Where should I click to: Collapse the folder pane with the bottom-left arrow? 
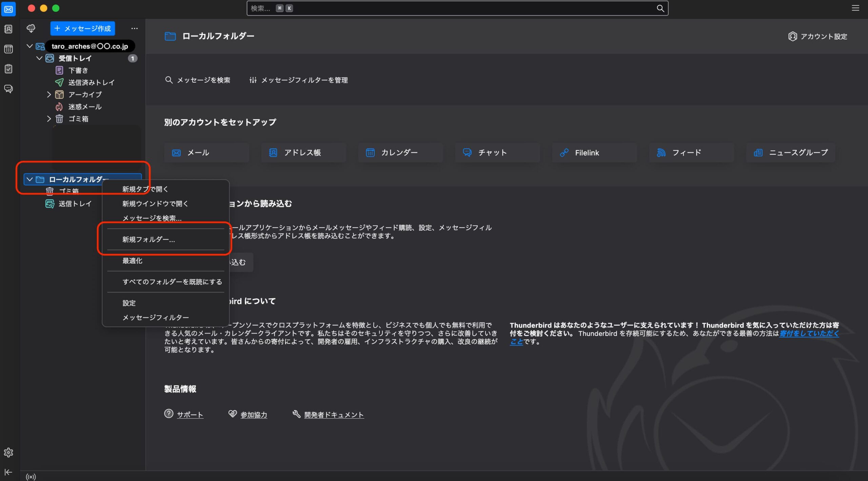8,472
